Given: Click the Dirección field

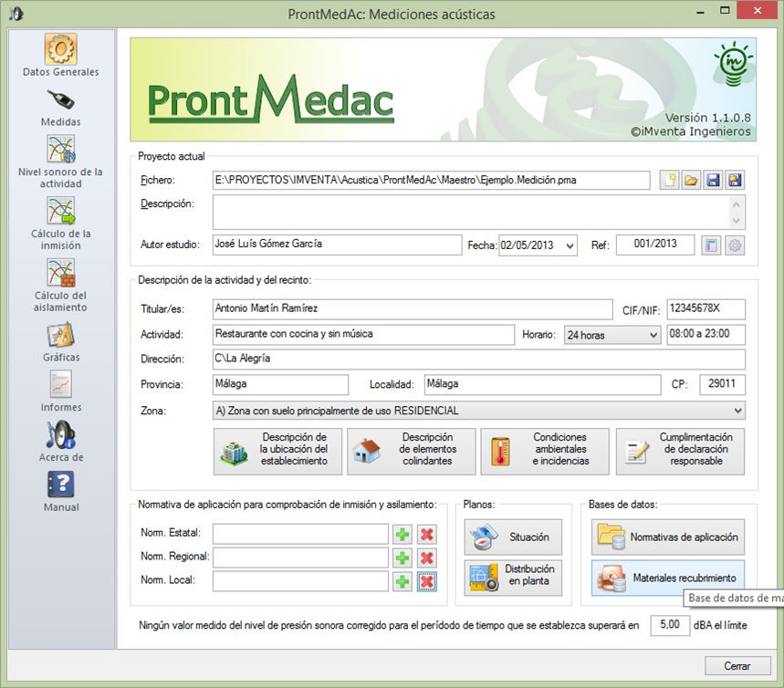Looking at the screenshot, I should click(479, 360).
